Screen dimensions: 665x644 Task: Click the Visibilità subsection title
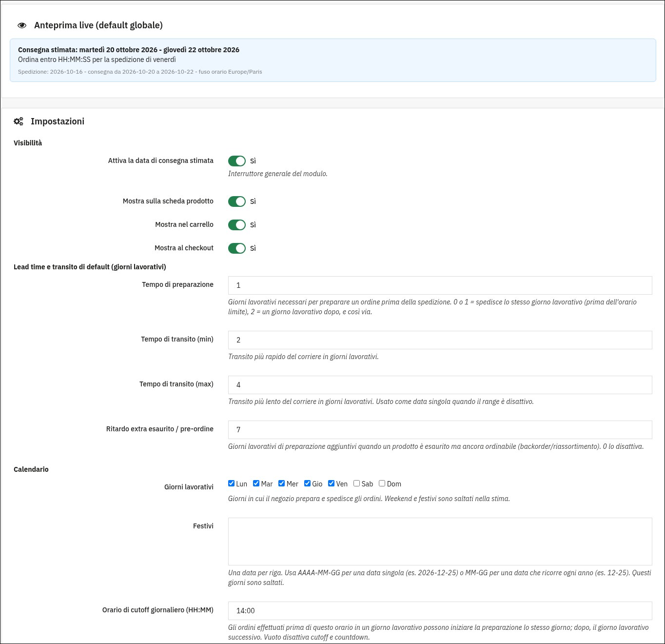click(x=28, y=143)
